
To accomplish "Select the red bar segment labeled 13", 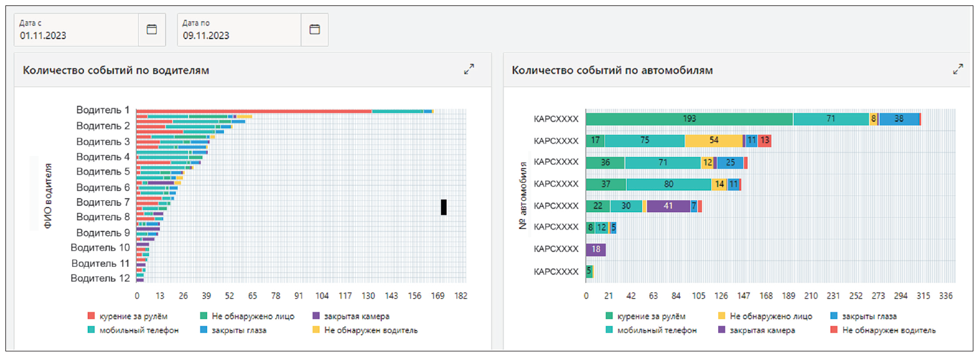I will pos(764,140).
